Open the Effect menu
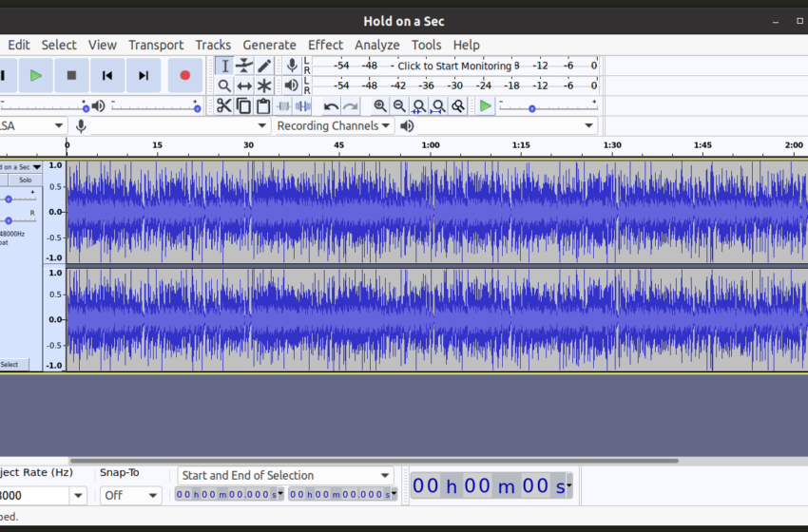The height and width of the screenshot is (532, 808). point(325,45)
